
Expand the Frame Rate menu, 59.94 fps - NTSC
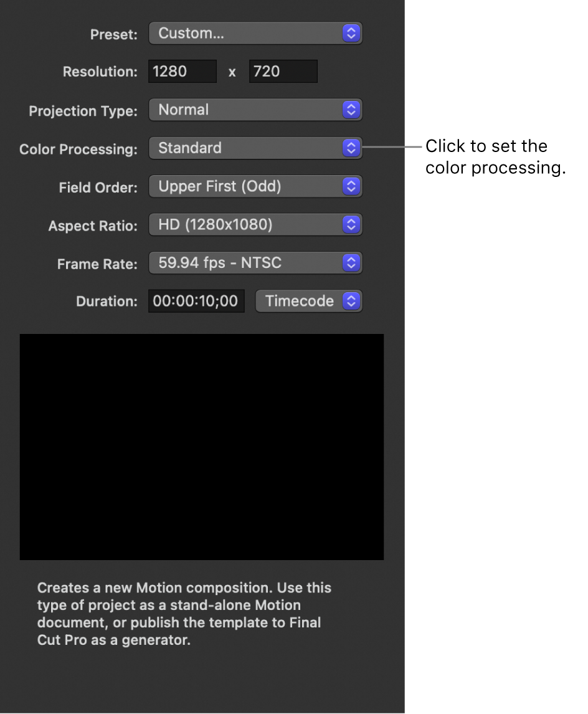click(255, 263)
